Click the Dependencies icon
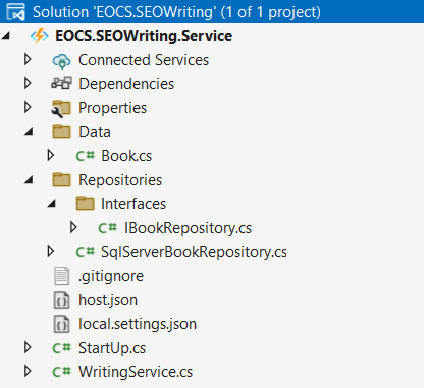424x388 pixels. (61, 83)
